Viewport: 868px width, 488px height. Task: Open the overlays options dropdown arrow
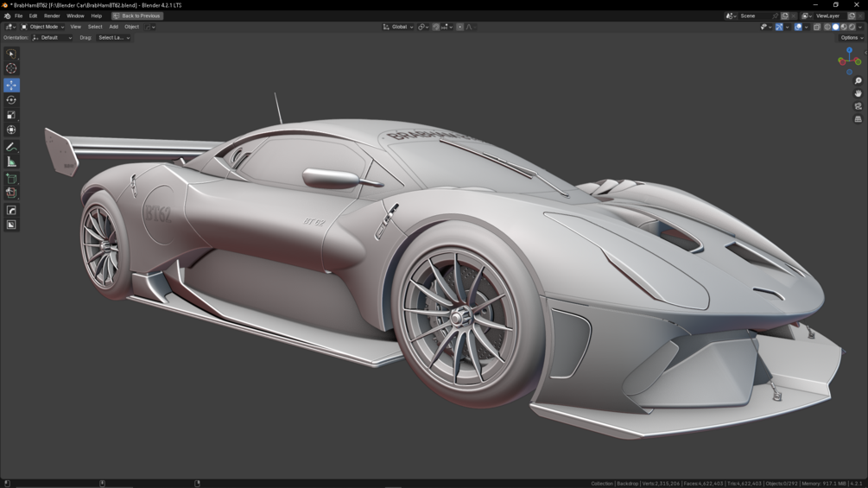click(x=806, y=27)
